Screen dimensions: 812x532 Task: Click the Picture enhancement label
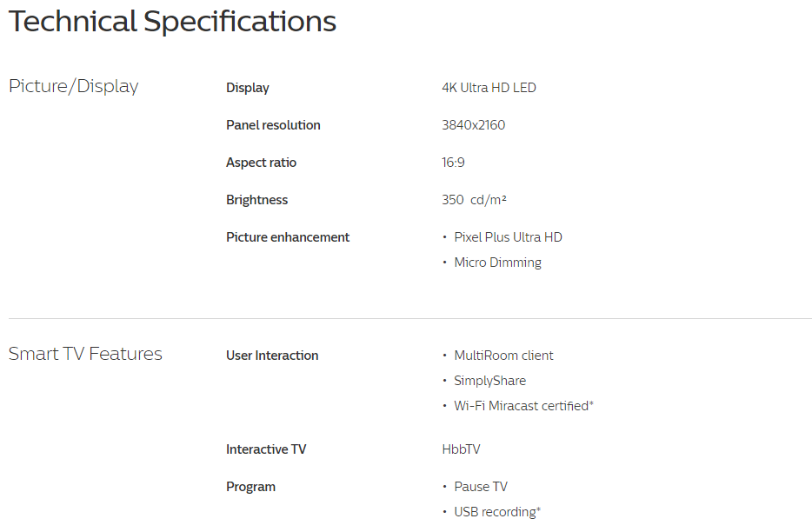pos(288,237)
